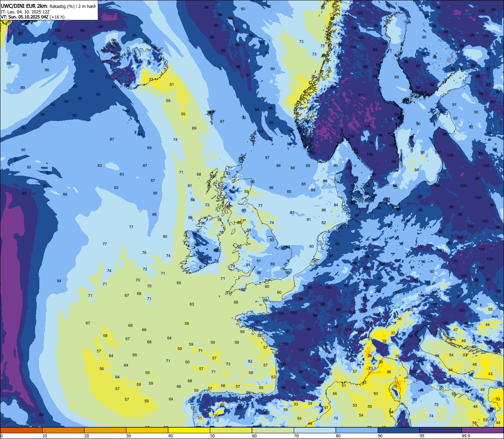Click the humidity value "26" in the Alps
Image resolution: width=504 pixels, height=439 pixels.
(x=369, y=356)
